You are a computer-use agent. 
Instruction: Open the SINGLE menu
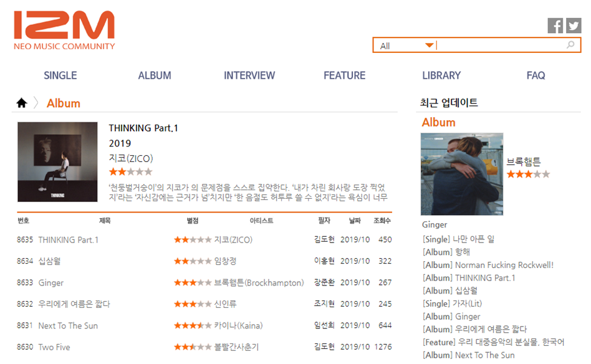[x=60, y=75]
